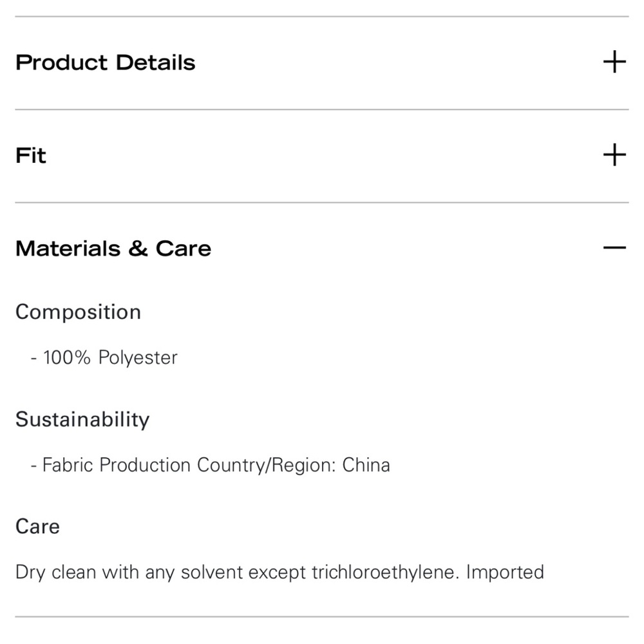This screenshot has width=644, height=644.
Task: Expand the Fit section plus icon
Action: click(x=614, y=155)
